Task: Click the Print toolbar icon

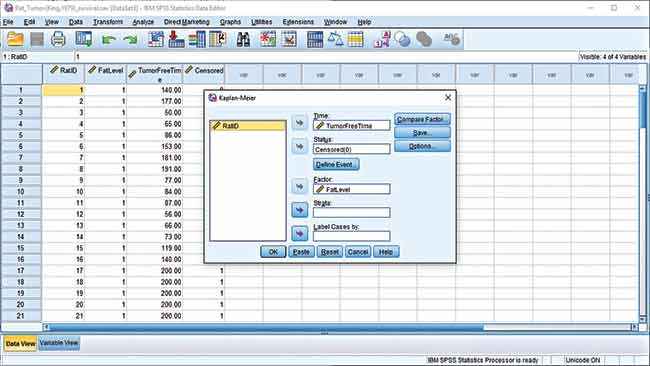Action: (58, 39)
